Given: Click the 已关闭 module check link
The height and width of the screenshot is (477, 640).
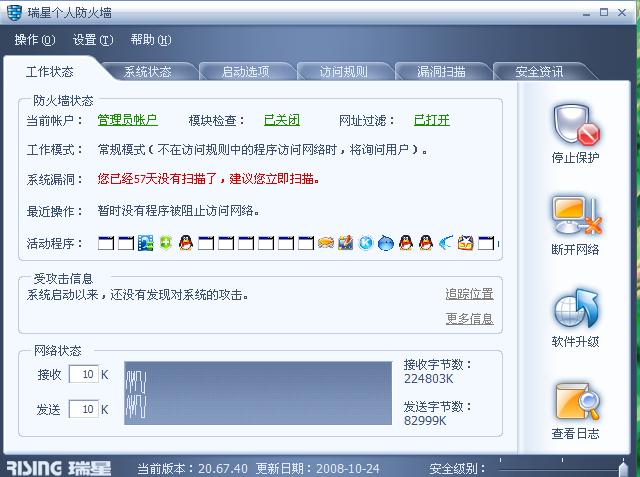Looking at the screenshot, I should point(282,120).
